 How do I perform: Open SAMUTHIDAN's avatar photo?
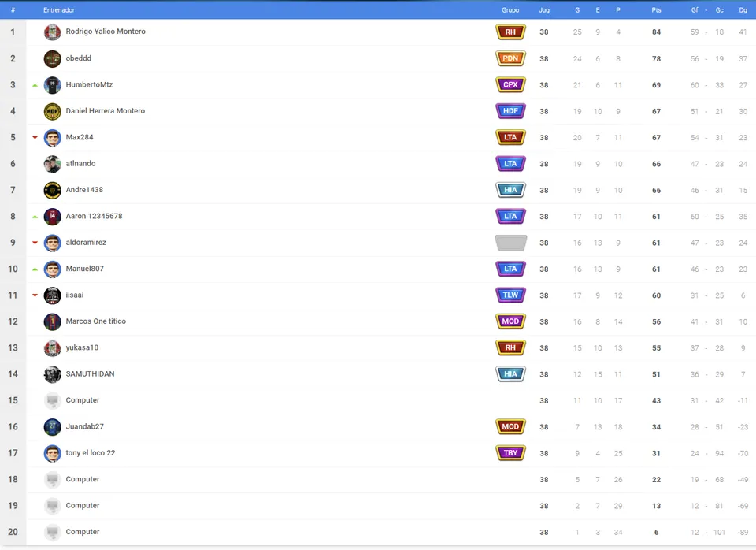[52, 374]
